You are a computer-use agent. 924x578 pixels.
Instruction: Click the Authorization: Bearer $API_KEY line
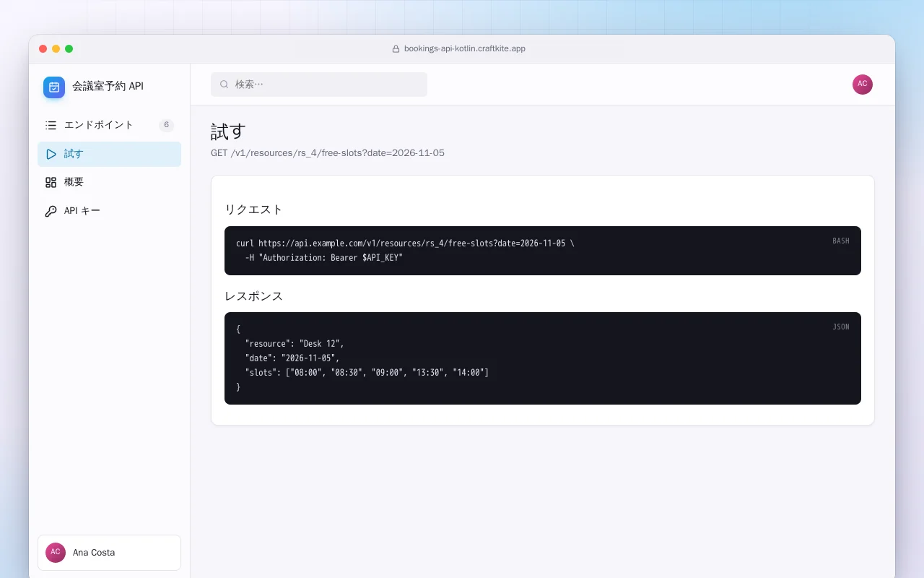click(x=324, y=258)
